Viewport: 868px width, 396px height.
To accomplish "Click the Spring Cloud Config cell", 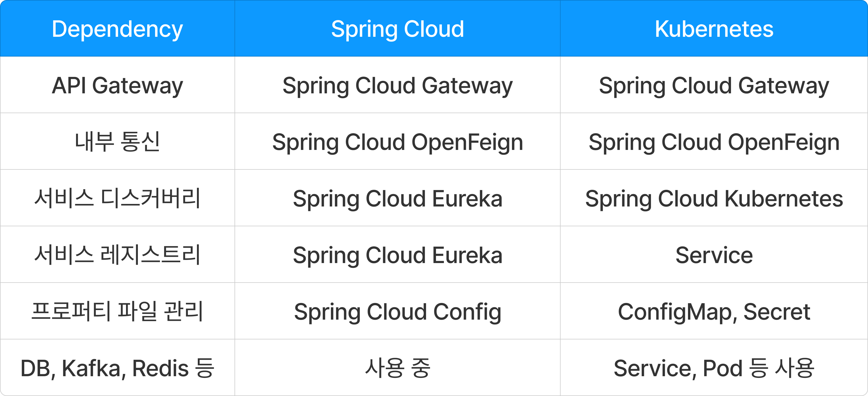I will coord(397,311).
